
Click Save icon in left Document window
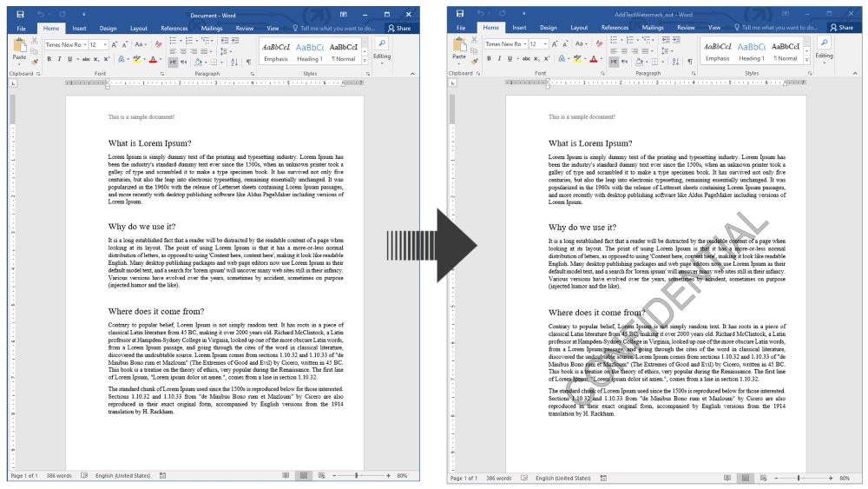coord(20,15)
